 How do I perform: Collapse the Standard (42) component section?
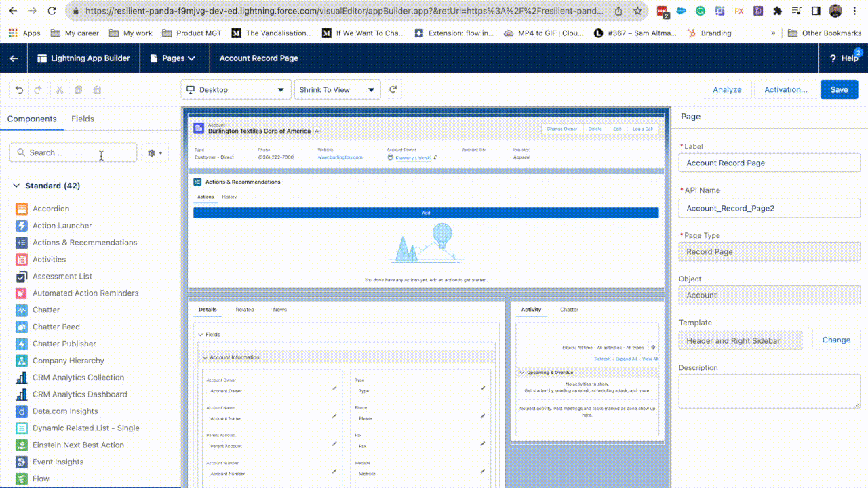[x=16, y=185]
